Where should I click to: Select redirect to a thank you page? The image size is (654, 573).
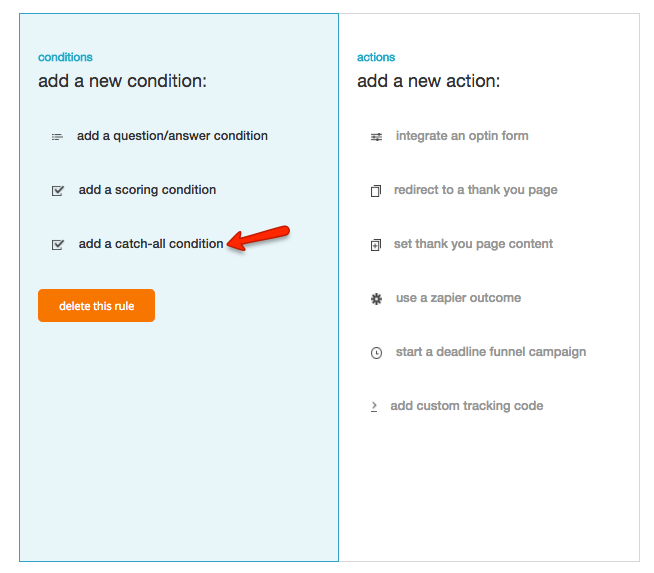click(475, 190)
